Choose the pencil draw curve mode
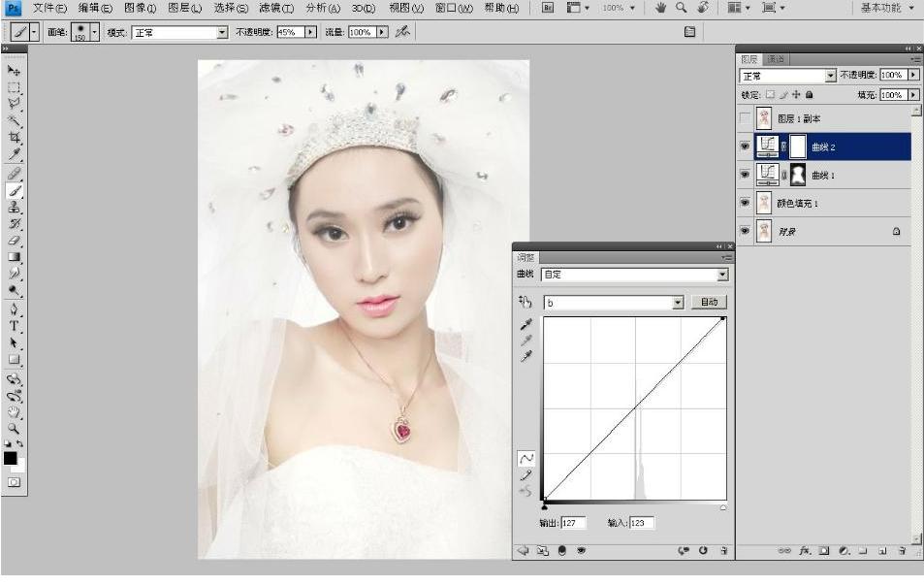The height and width of the screenshot is (585, 924). (x=526, y=474)
